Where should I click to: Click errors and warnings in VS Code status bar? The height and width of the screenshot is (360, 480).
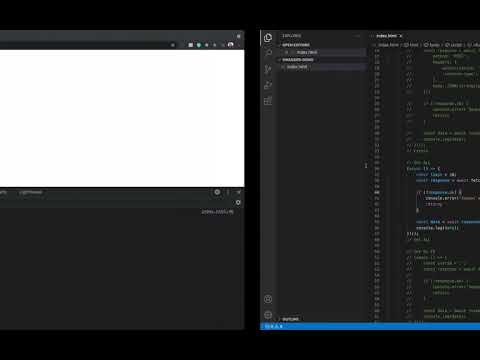coord(274,326)
